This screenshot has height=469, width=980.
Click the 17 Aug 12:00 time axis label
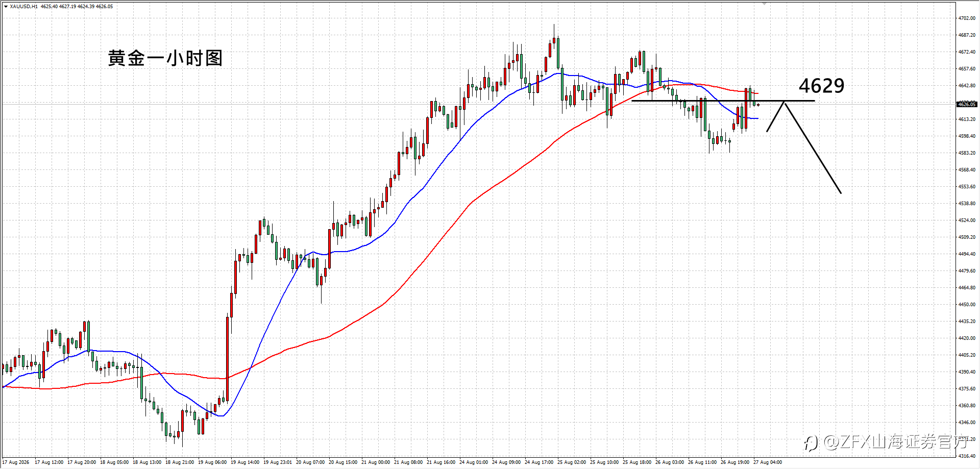coord(49,462)
